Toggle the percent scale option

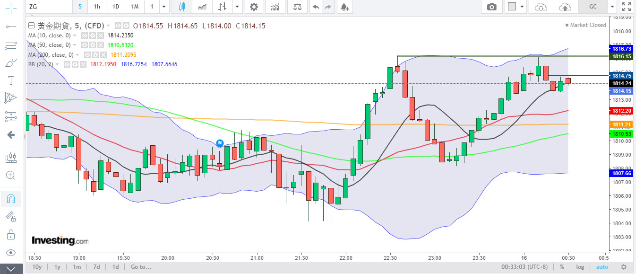pos(562,266)
